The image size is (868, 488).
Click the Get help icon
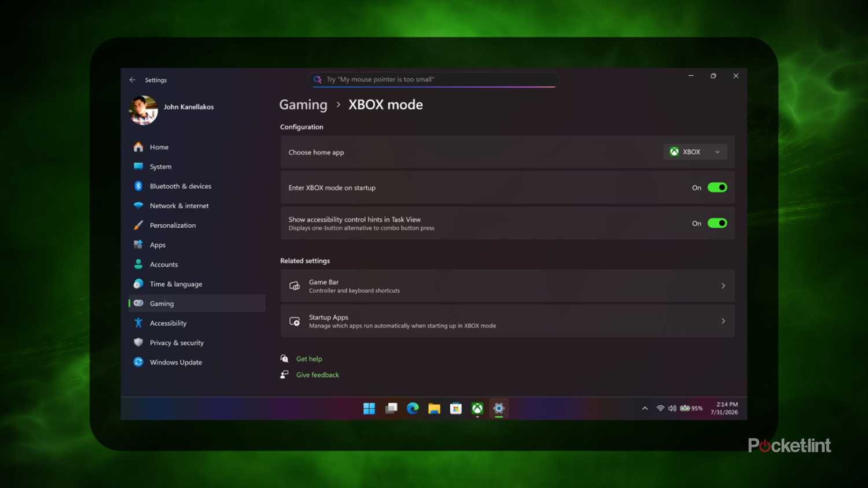(284, 358)
